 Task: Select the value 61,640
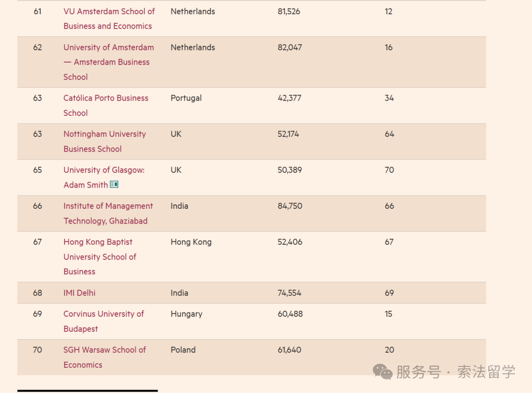(x=290, y=350)
